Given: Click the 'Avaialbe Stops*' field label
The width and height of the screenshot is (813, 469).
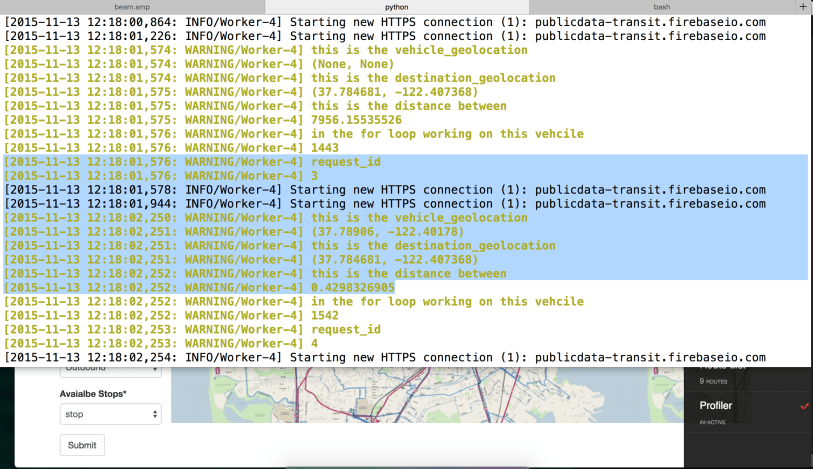Looking at the screenshot, I should click(x=93, y=394).
